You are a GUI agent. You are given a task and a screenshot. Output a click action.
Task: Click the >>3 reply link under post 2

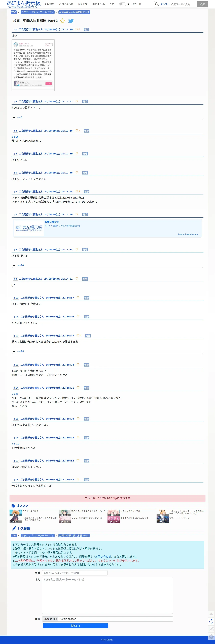coord(20,117)
